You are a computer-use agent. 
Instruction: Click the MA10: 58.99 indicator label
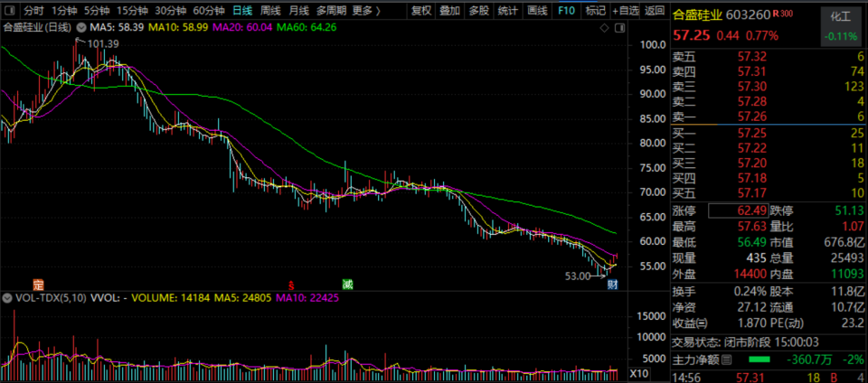coord(178,27)
